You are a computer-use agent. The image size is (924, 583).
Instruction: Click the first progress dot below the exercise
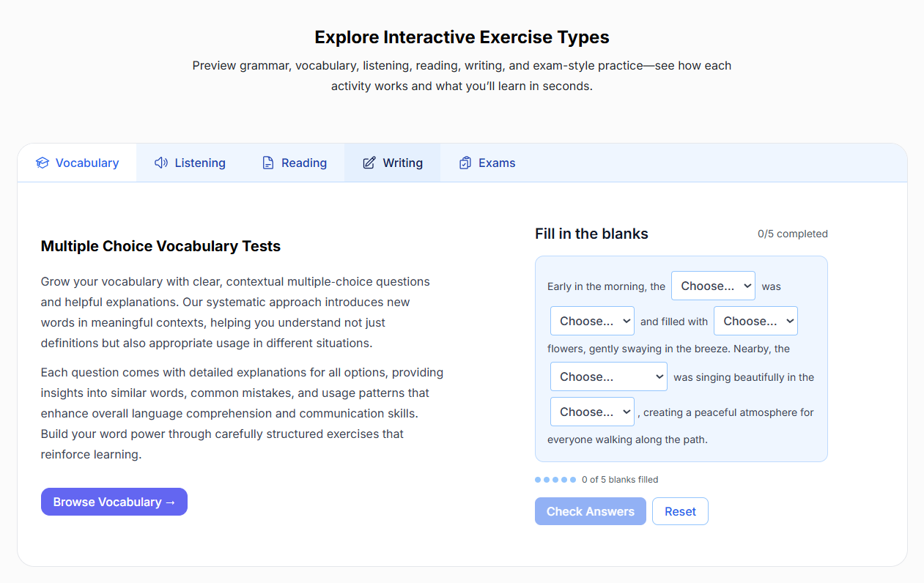[x=537, y=479]
